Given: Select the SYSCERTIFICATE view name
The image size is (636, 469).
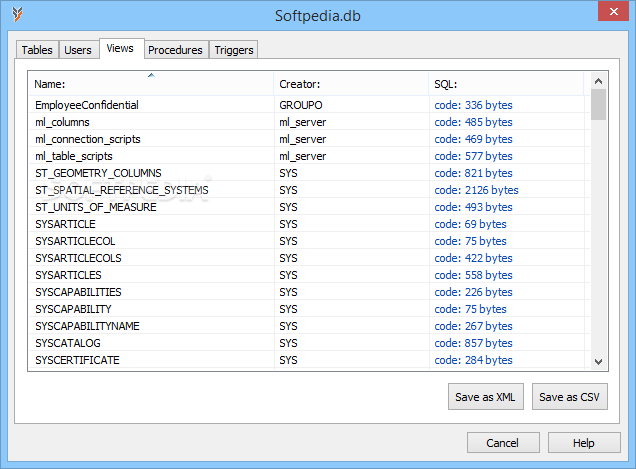Looking at the screenshot, I should [77, 361].
